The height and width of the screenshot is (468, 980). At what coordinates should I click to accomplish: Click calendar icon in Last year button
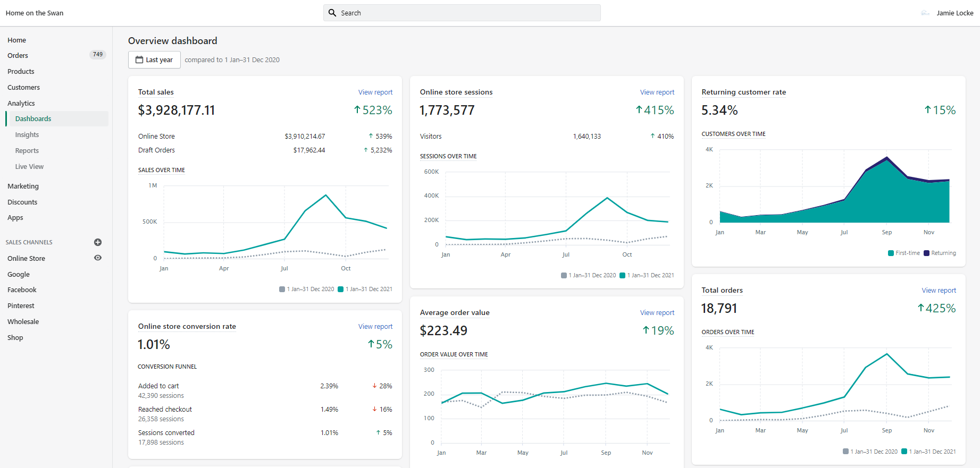pyautogui.click(x=139, y=59)
